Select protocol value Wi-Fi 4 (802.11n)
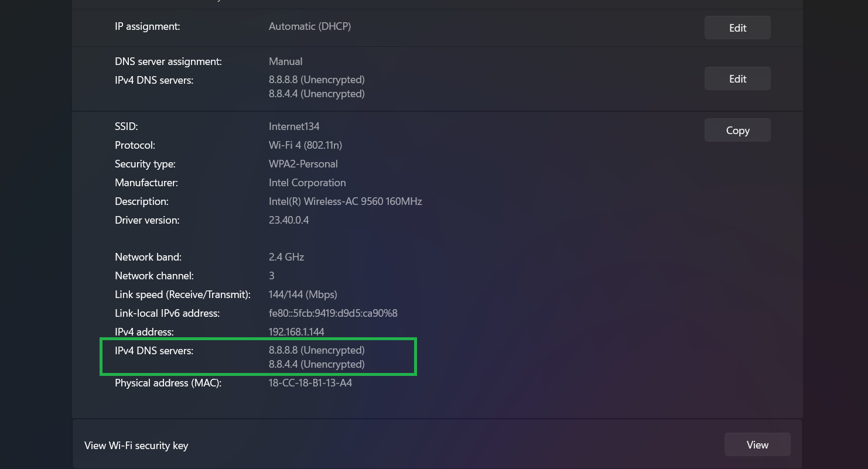Screen dimensions: 868x469 coord(305,145)
